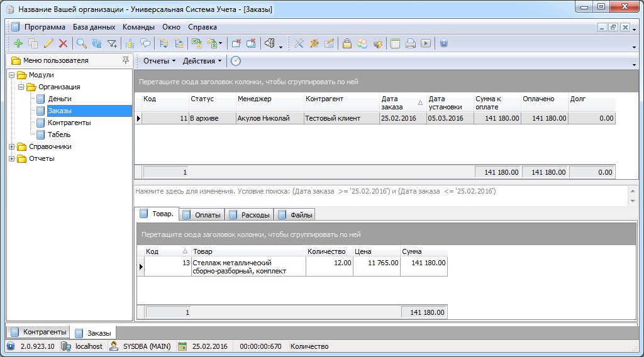Open the Команды menu

coord(138,27)
